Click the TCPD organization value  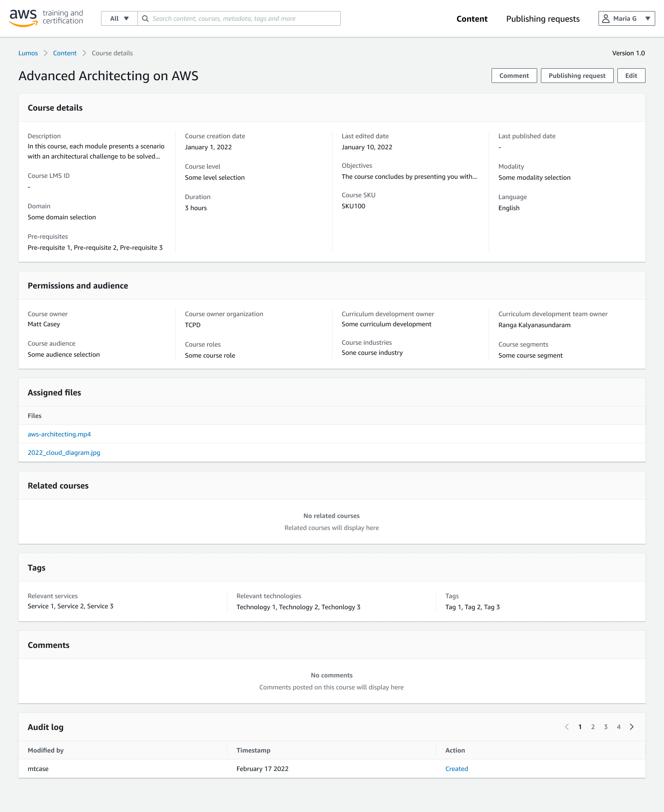[x=193, y=325]
